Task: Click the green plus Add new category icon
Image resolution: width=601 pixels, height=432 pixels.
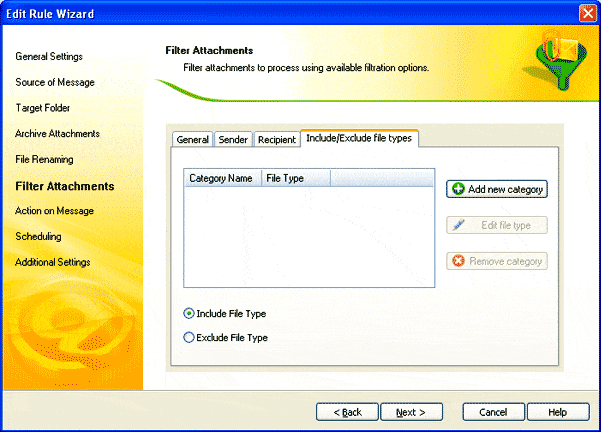Action: [x=458, y=189]
